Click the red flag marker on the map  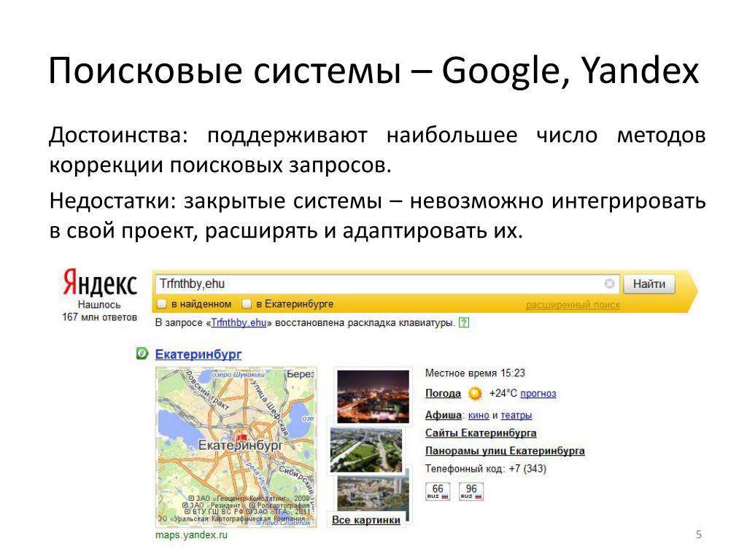point(242,437)
